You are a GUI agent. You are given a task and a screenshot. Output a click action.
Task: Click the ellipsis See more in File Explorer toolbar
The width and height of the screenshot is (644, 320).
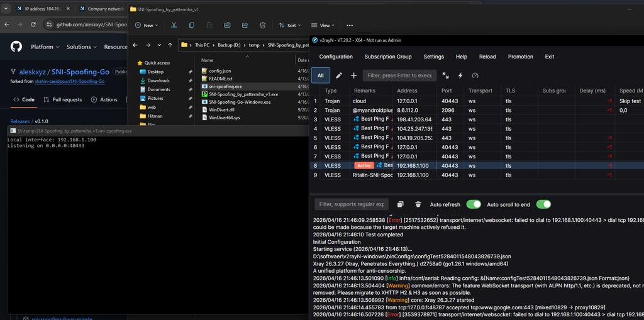click(350, 25)
